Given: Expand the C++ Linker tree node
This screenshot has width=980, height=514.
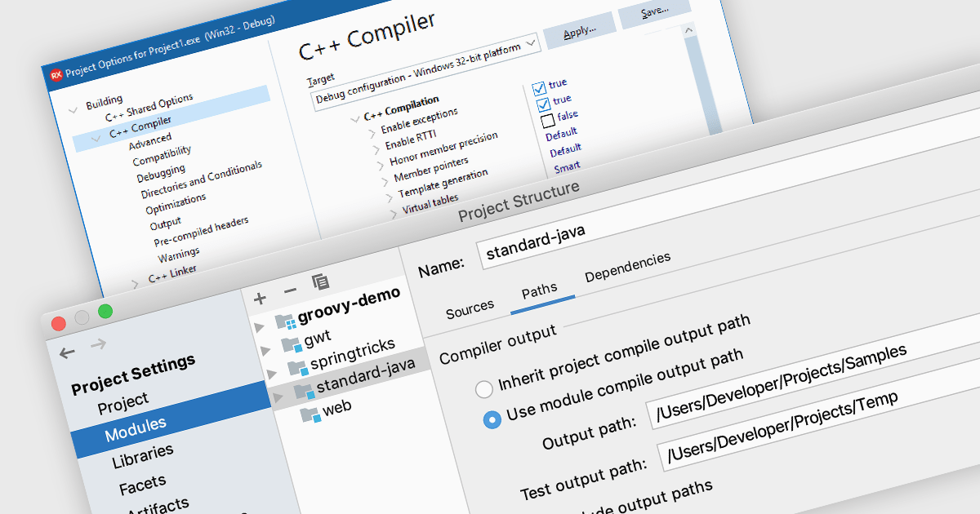Looking at the screenshot, I should [136, 283].
